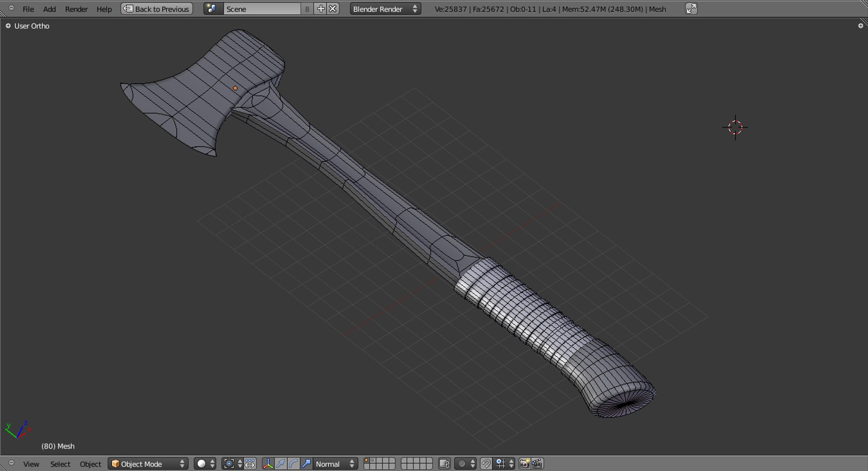Screen dimensions: 868x471
Task: Open the Object Mode dropdown
Action: click(148, 464)
